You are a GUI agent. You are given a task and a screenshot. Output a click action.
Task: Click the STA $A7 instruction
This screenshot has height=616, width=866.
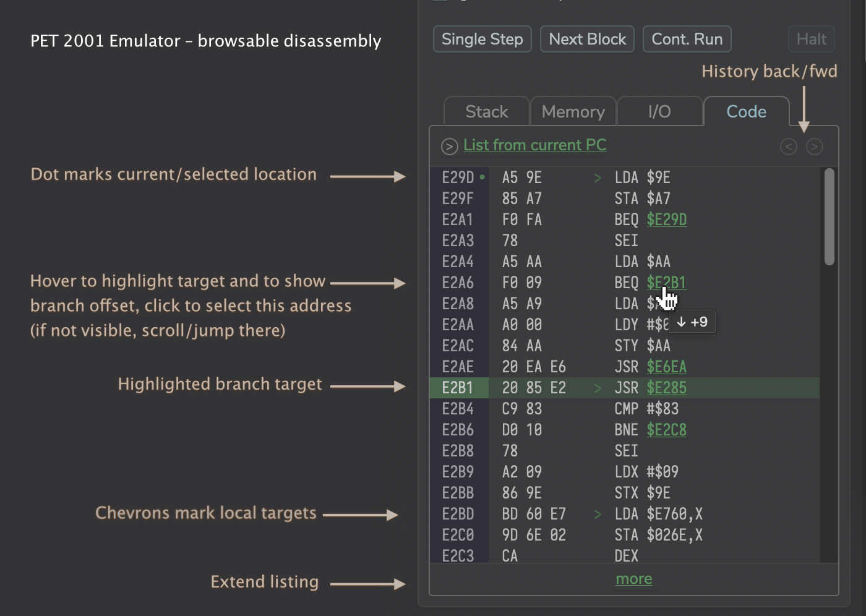click(643, 199)
